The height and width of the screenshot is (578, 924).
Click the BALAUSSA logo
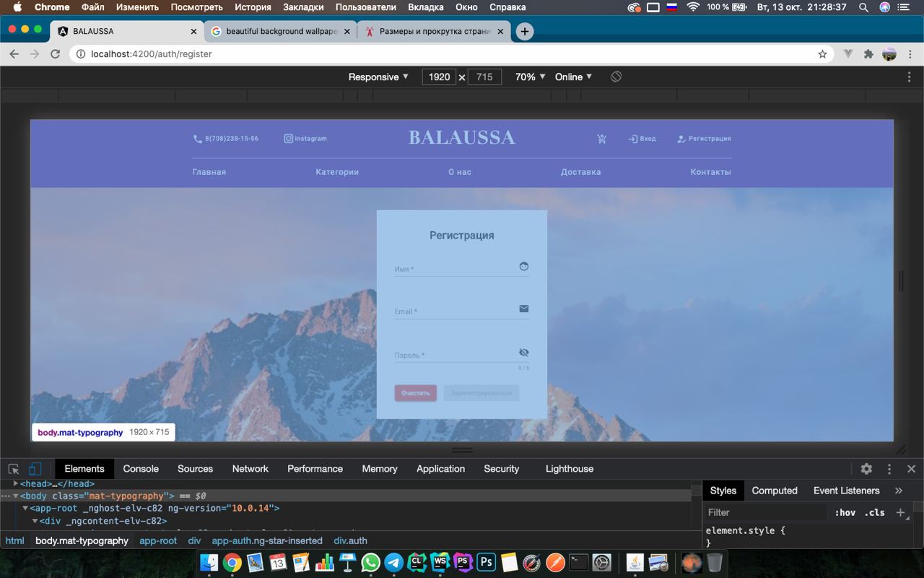[x=462, y=137]
